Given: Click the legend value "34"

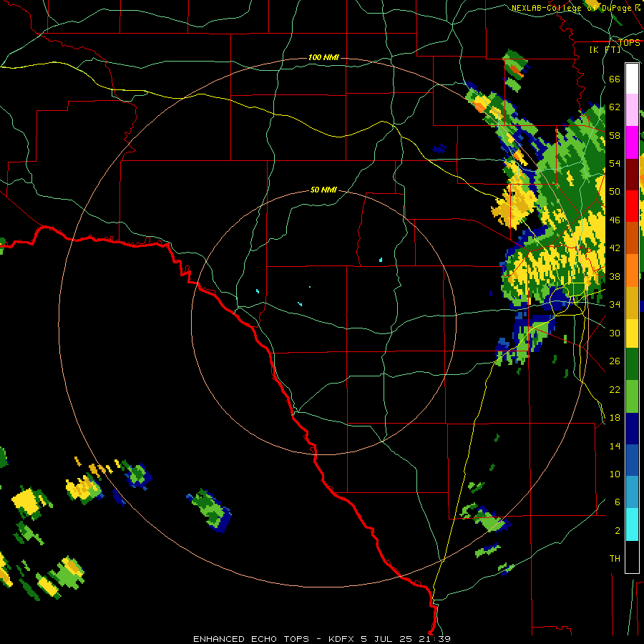Looking at the screenshot, I should tap(615, 305).
